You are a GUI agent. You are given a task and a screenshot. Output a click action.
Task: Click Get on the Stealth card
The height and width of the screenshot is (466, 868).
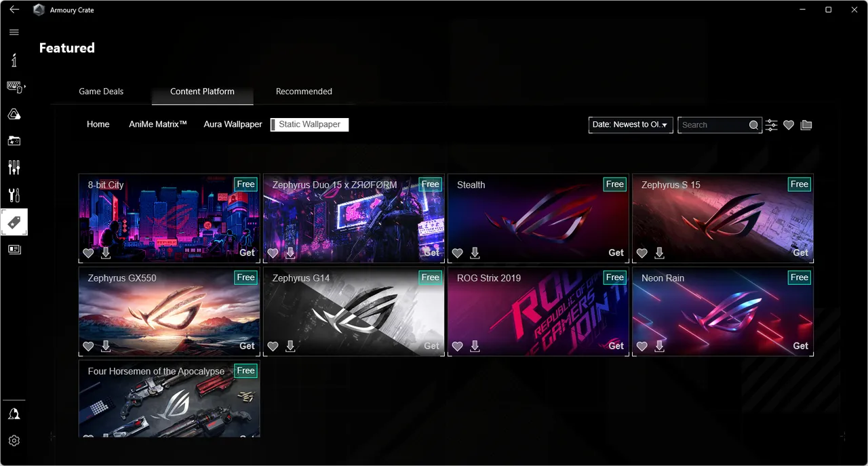(x=616, y=253)
